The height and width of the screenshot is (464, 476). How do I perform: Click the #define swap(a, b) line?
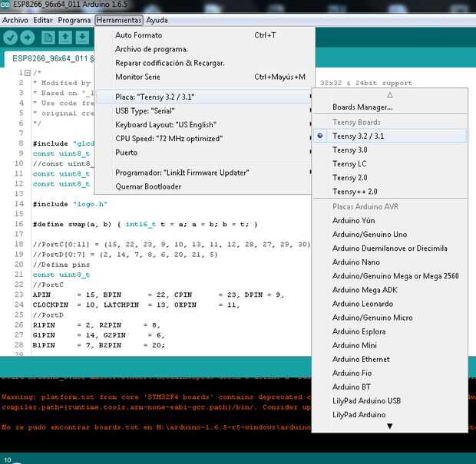click(x=145, y=225)
